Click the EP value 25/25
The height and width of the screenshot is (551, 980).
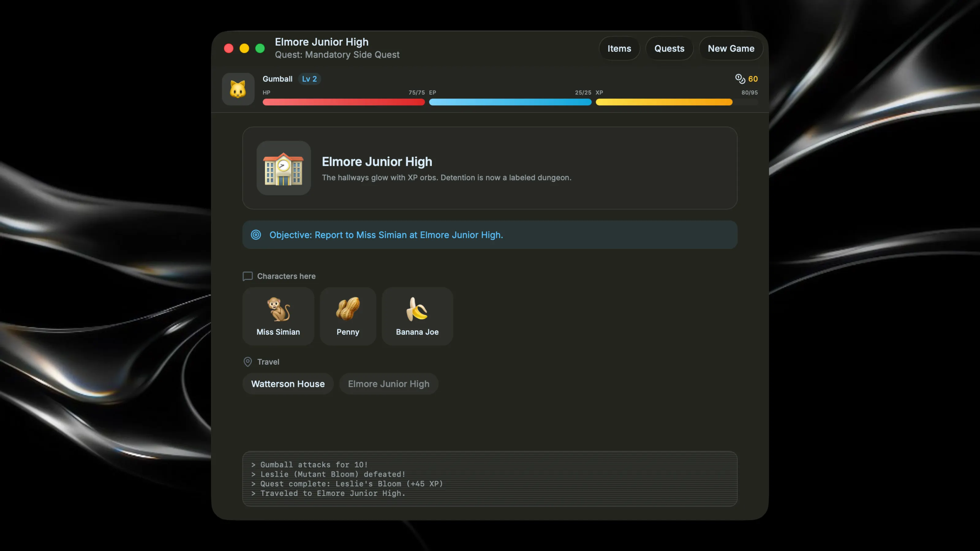583,92
